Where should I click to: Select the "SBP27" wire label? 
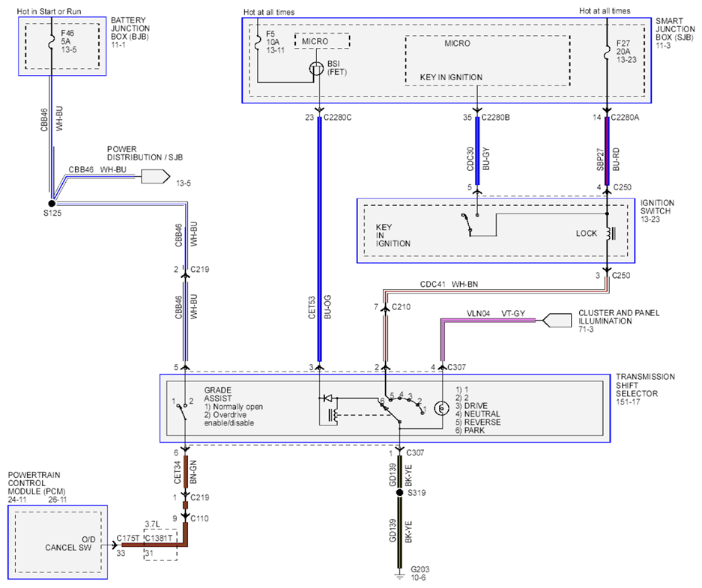[x=600, y=160]
